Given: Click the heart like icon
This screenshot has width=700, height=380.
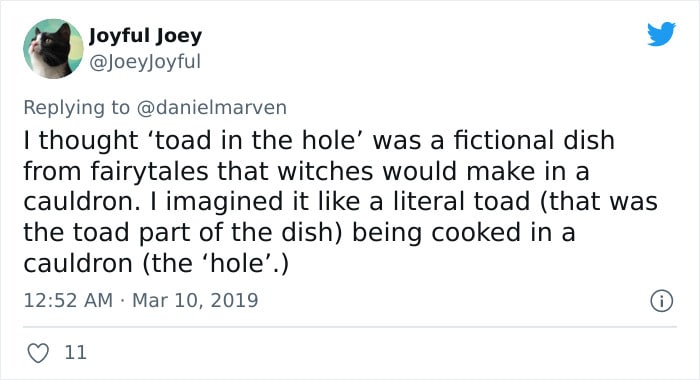Looking at the screenshot, I should (38, 353).
